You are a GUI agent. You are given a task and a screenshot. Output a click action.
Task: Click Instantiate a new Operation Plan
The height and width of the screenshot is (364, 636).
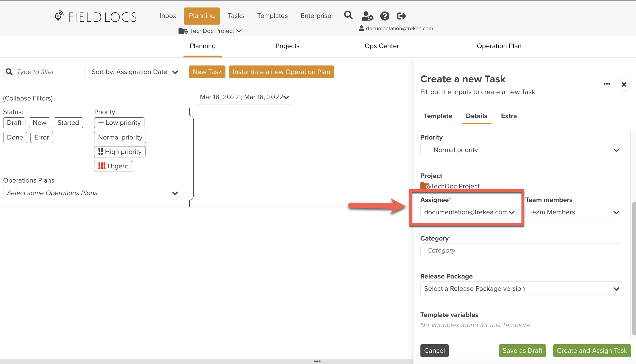point(281,72)
